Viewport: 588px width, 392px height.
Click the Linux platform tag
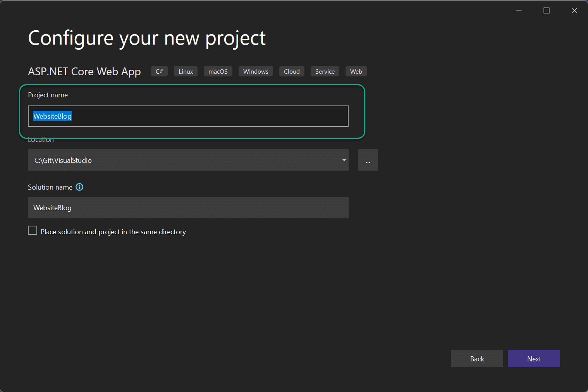click(186, 71)
